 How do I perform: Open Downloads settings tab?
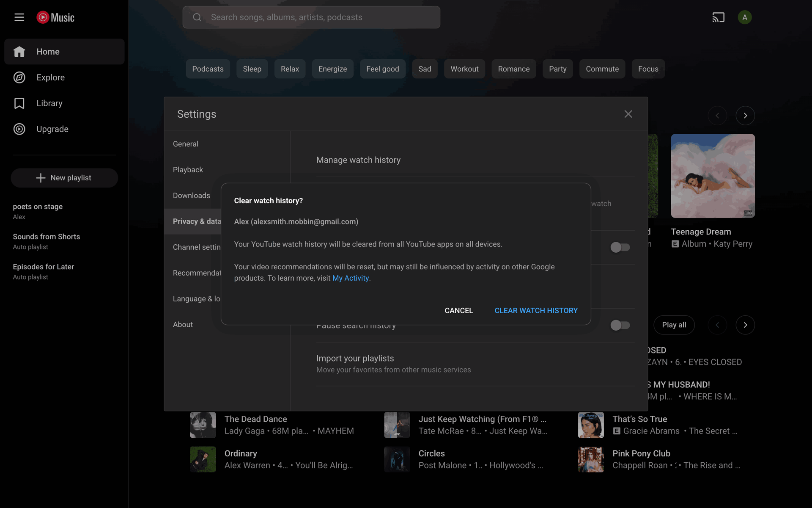192,196
